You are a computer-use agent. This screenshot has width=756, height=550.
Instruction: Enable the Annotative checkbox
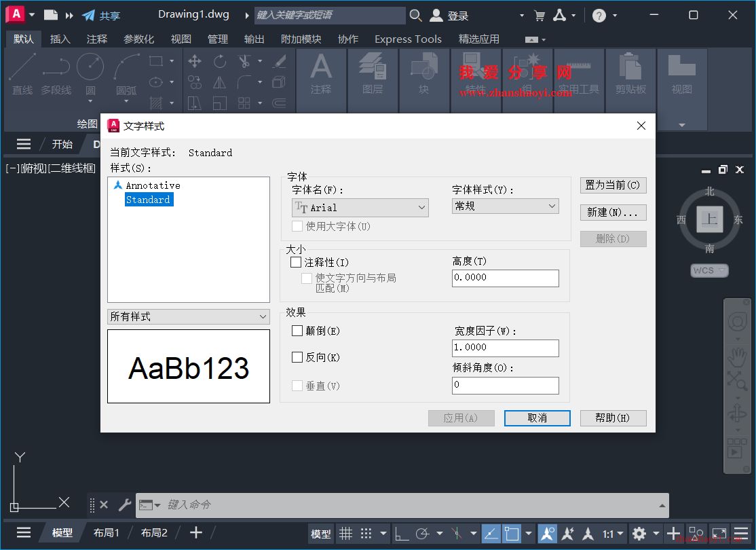point(296,263)
